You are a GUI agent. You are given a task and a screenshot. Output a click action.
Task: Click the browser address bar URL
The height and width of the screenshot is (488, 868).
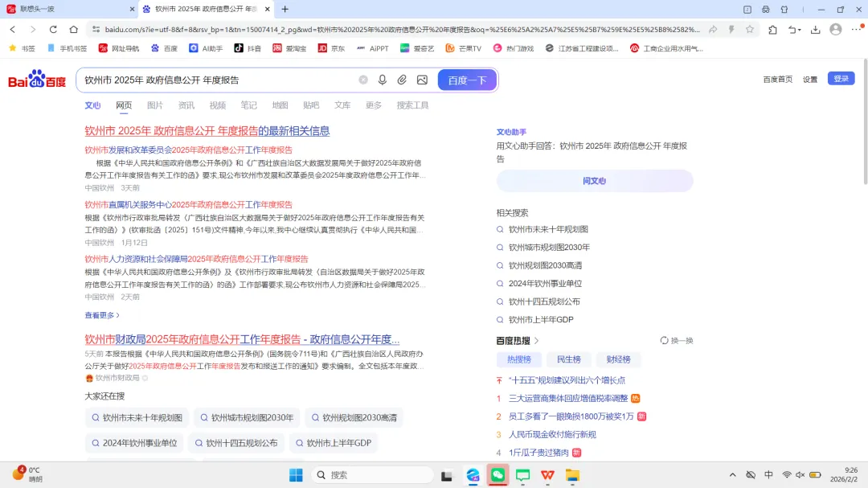(x=401, y=30)
